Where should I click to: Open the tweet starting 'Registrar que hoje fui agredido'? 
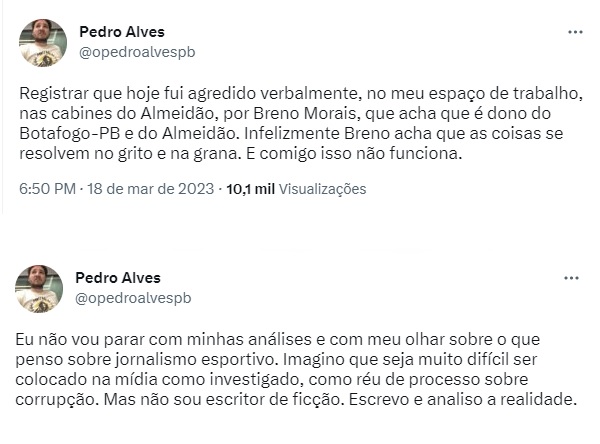(x=301, y=124)
